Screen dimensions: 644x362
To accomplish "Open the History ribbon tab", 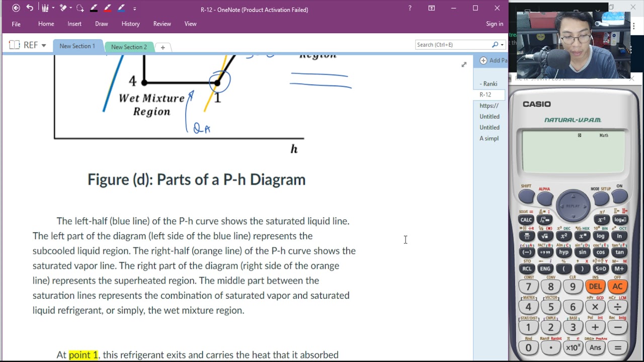I will (x=130, y=24).
